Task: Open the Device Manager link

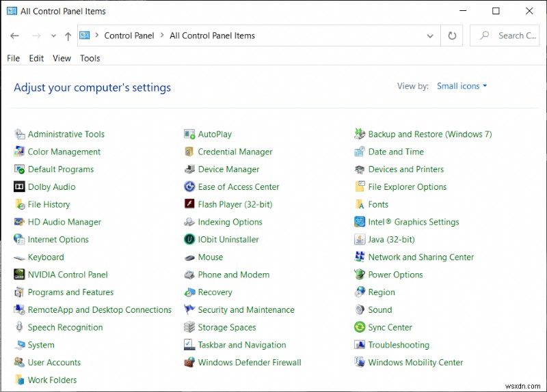Action: pyautogui.click(x=228, y=169)
